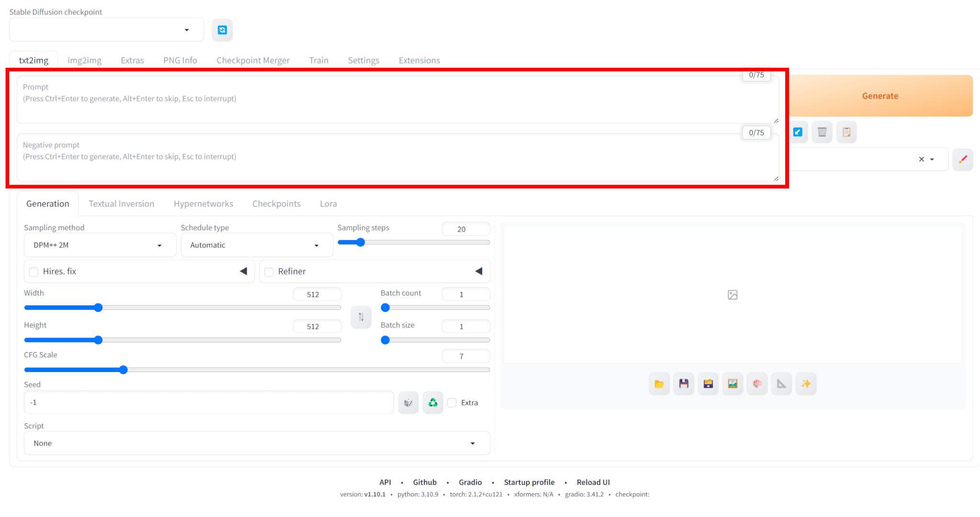Open the Schedule type dropdown
Screen dimensions: 980x517
256,245
